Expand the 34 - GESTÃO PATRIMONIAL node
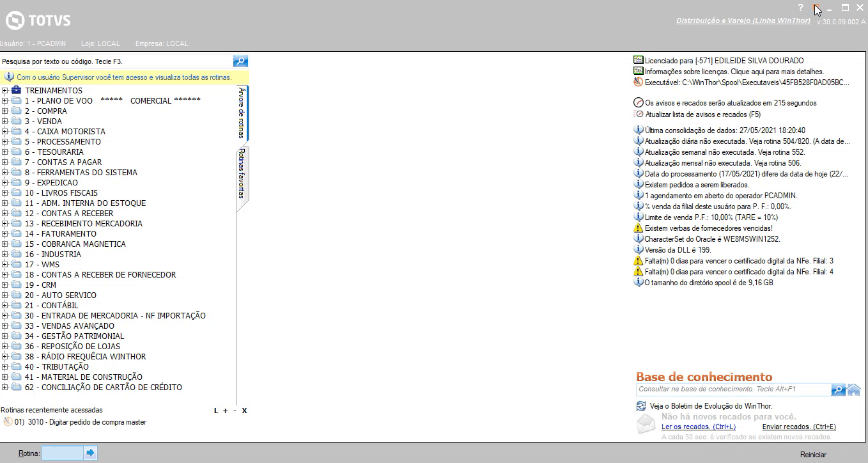Image resolution: width=868 pixels, height=463 pixels. [x=5, y=336]
